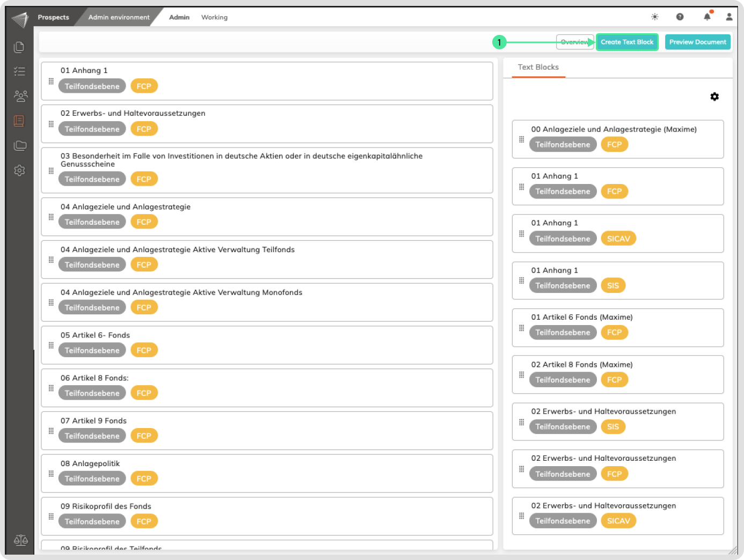Select the Prospects tab in header

(53, 17)
